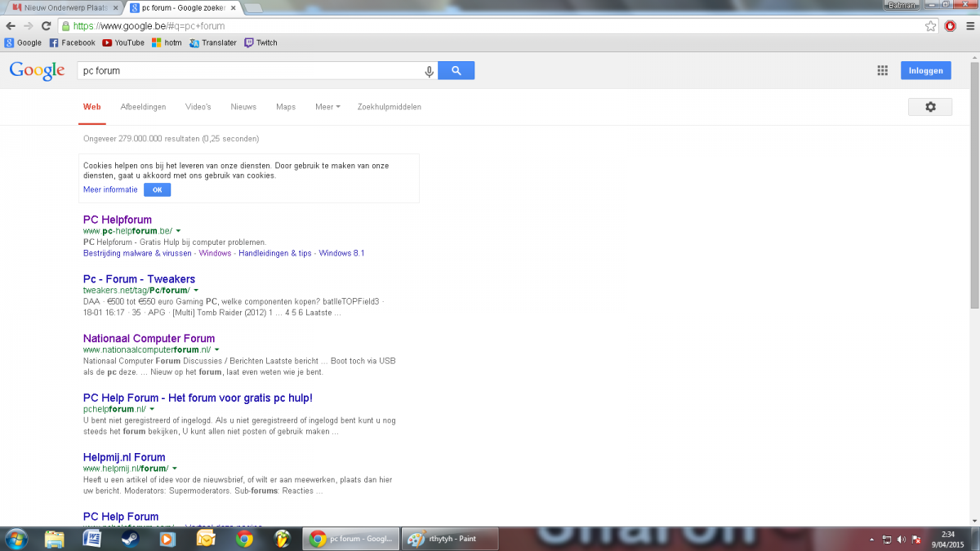Open the hotm bookmark
Image resolution: width=980 pixels, height=551 pixels.
point(167,42)
